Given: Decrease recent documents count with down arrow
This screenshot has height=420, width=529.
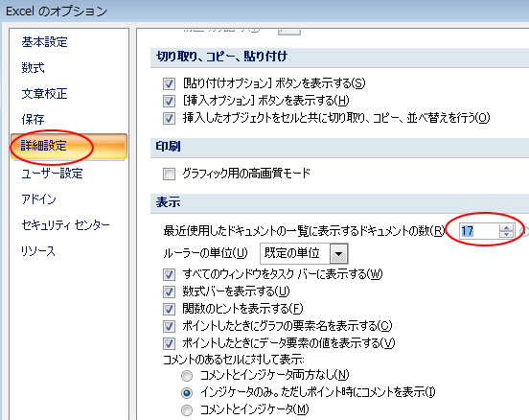Looking at the screenshot, I should point(506,235).
